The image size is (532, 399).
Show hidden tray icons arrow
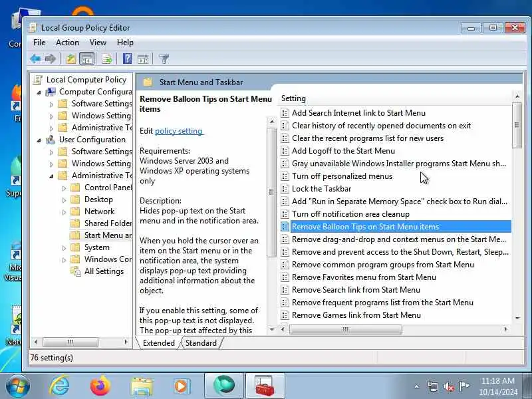pyautogui.click(x=417, y=386)
